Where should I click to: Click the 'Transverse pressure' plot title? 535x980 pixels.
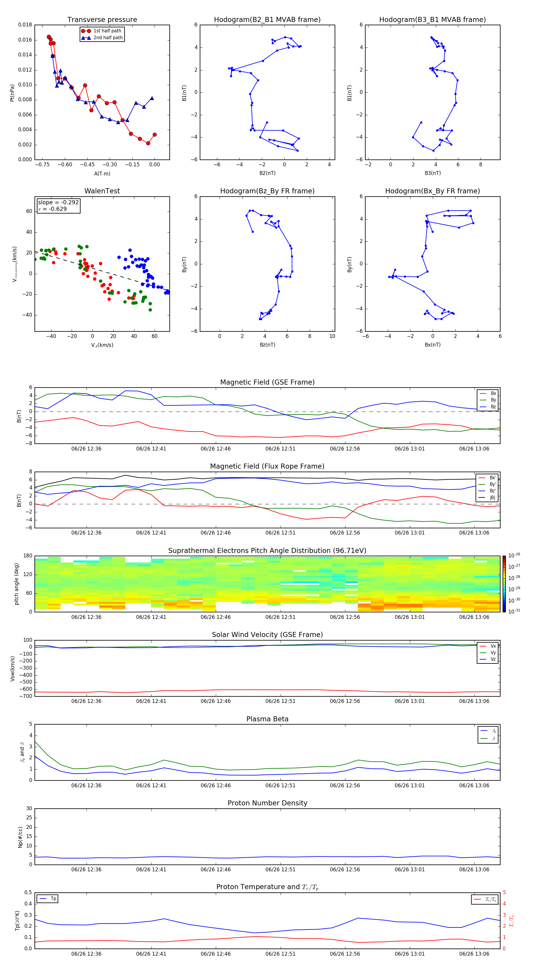click(x=102, y=20)
